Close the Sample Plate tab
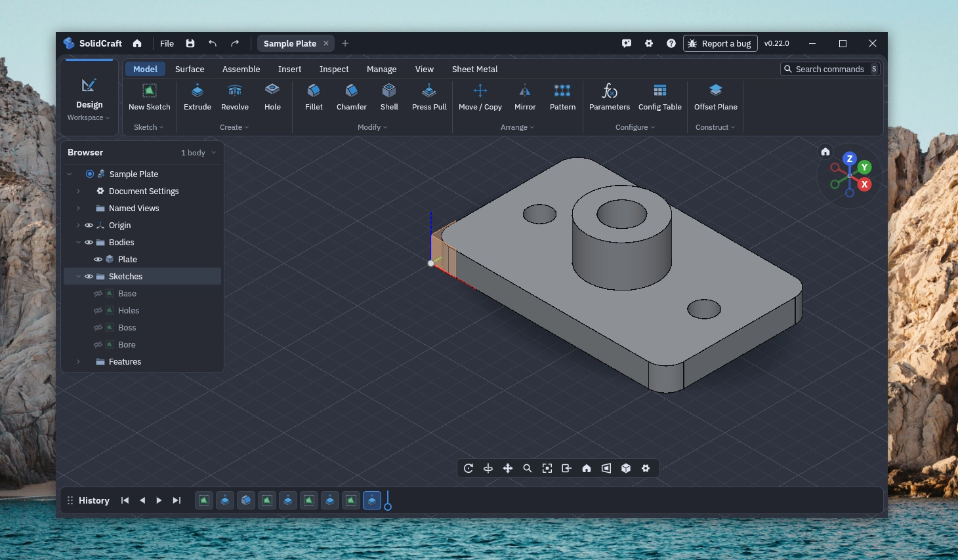 pyautogui.click(x=326, y=43)
